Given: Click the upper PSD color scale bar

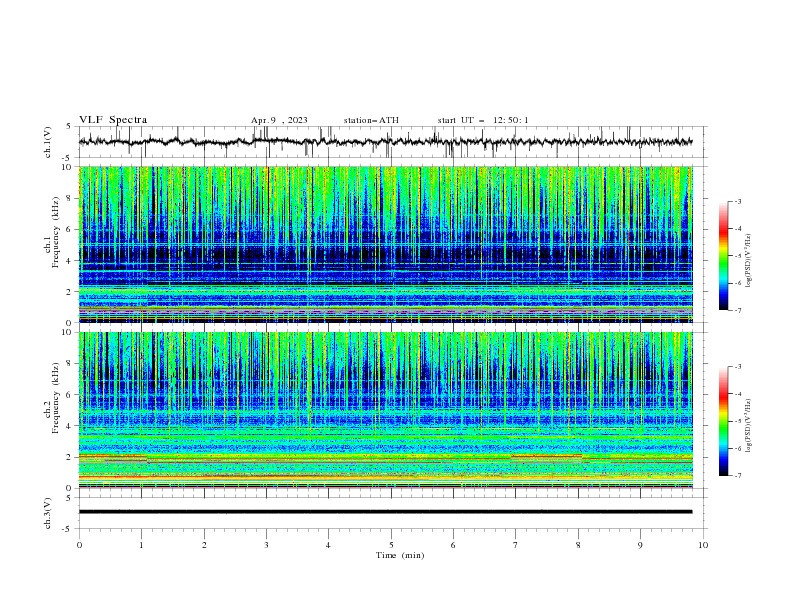Looking at the screenshot, I should pos(724,256).
